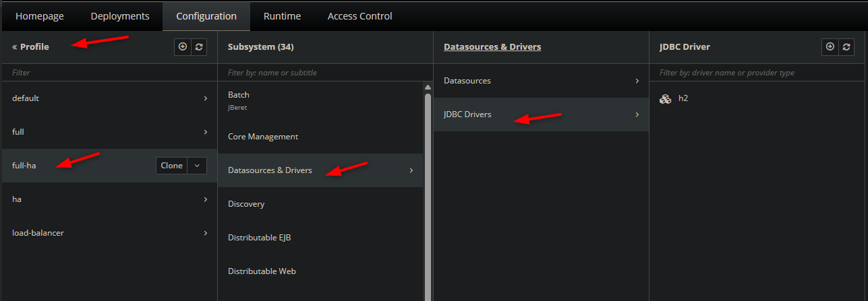
Task: Click the Profile filter field
Action: point(108,72)
